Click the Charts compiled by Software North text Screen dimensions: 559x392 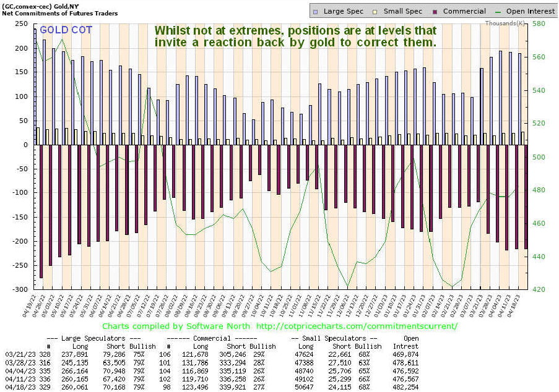pyautogui.click(x=176, y=326)
